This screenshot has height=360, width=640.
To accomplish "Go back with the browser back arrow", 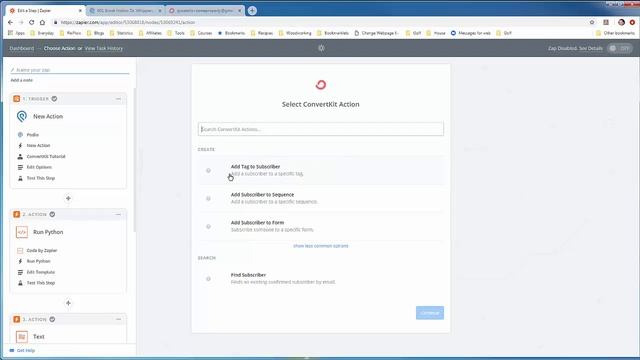I will click(x=10, y=22).
